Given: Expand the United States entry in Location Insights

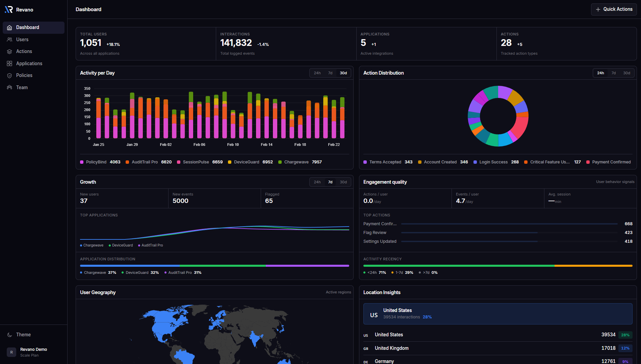Looking at the screenshot, I should (x=498, y=313).
